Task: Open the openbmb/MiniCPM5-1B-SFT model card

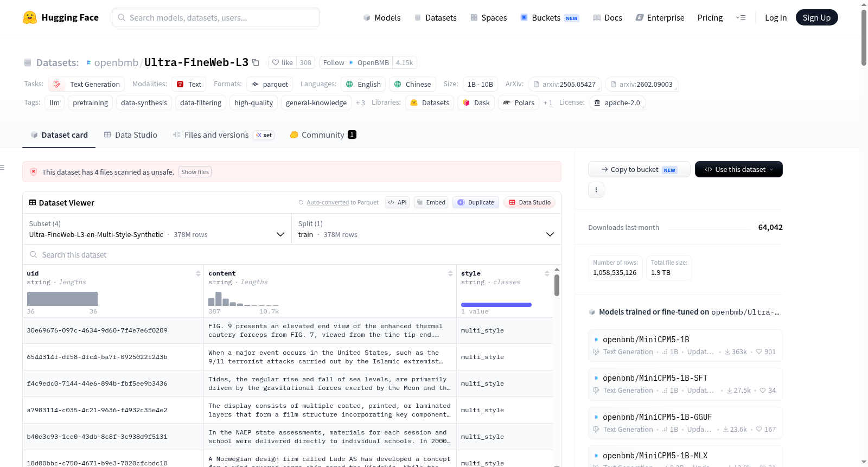Action: (x=685, y=383)
